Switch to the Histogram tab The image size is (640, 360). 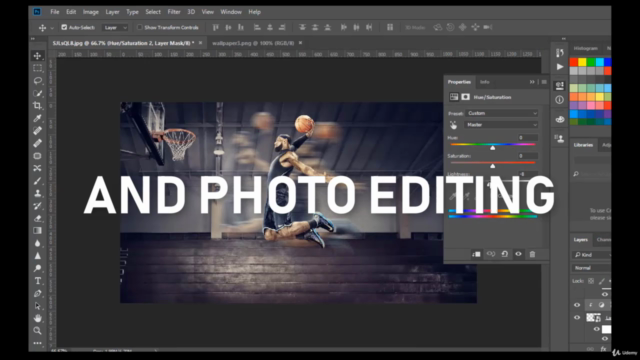586,48
